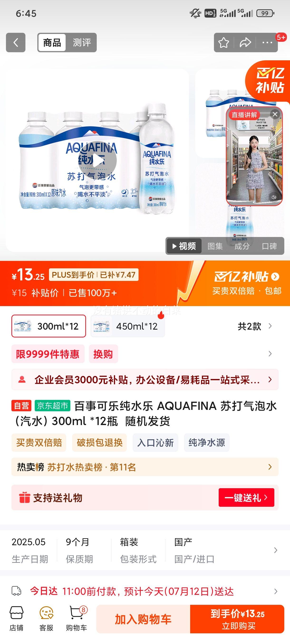Image resolution: width=290 pixels, height=644 pixels.
Task: Expand the 今日达 delivery details
Action: tap(145, 591)
